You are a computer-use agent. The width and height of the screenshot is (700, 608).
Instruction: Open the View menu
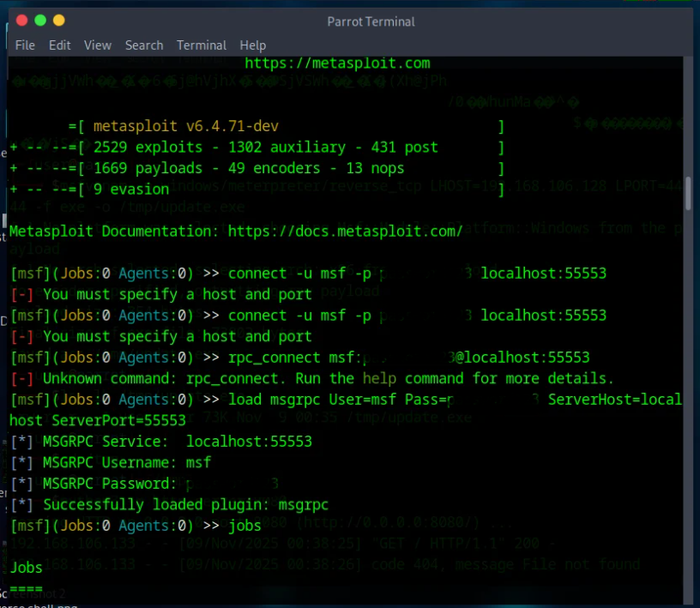(x=98, y=45)
